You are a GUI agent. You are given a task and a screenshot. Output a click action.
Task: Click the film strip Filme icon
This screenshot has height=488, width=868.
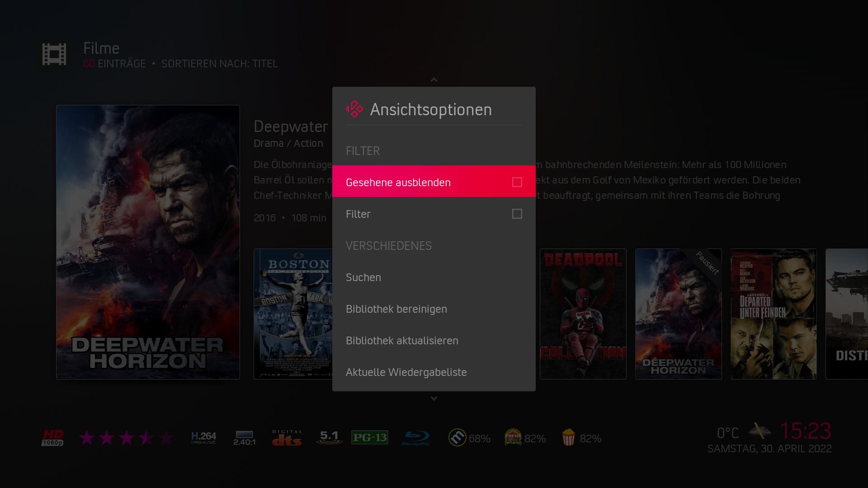pyautogui.click(x=54, y=54)
